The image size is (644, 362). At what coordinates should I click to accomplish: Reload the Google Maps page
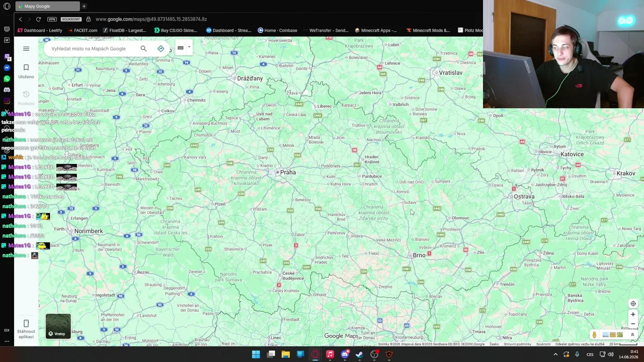coord(38,19)
